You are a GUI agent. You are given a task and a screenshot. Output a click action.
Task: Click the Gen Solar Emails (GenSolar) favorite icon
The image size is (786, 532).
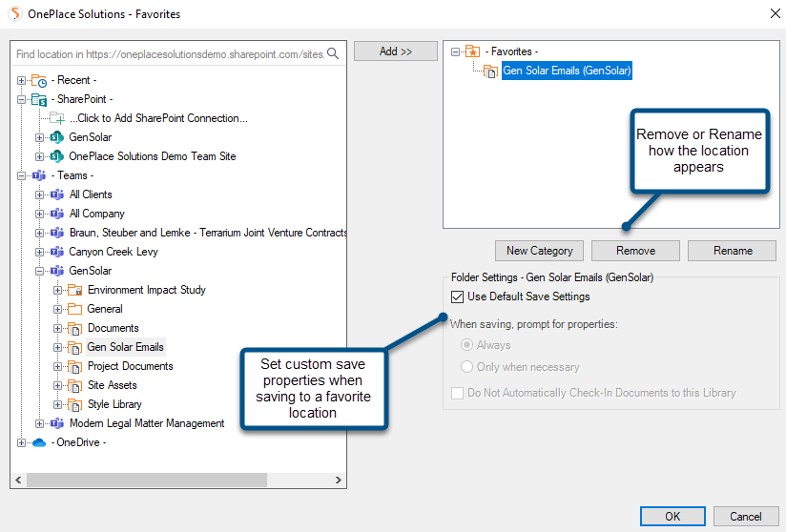click(490, 72)
